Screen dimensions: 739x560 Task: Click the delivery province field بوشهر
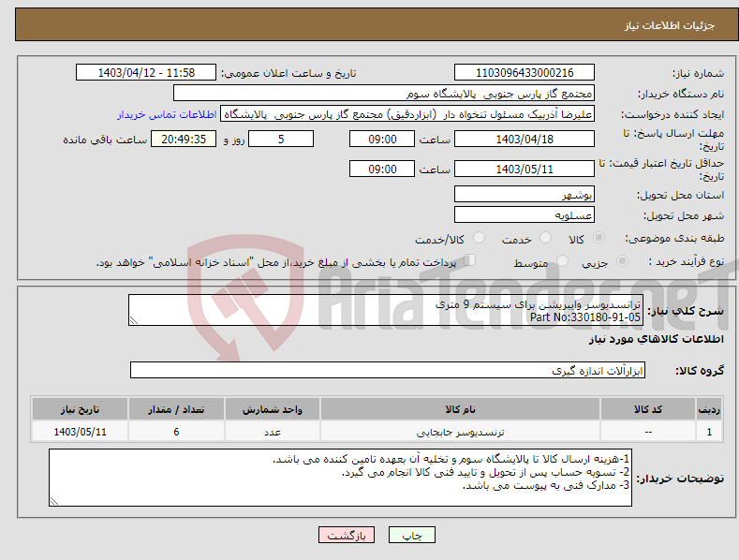click(x=525, y=194)
